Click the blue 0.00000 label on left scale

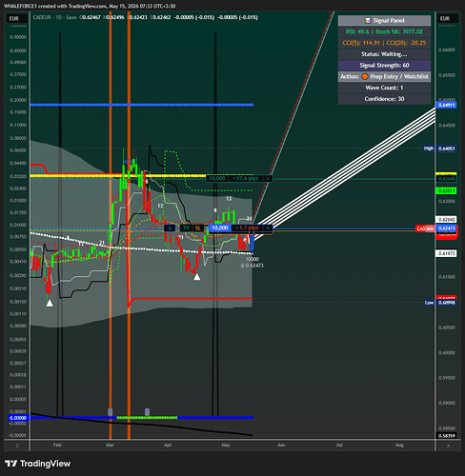click(18, 418)
